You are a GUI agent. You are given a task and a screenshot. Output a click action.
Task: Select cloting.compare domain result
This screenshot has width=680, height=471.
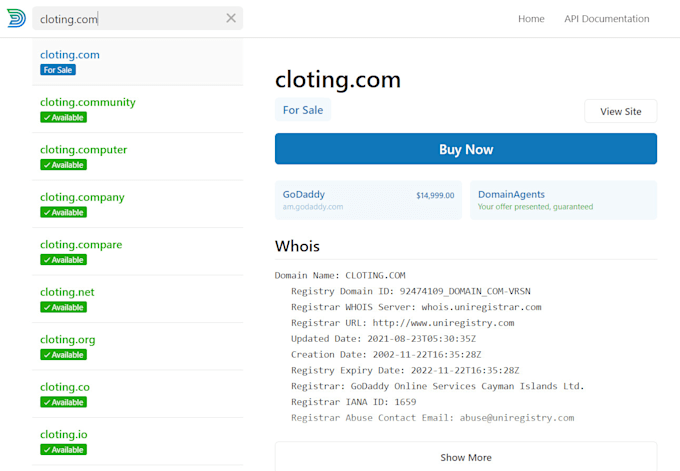click(x=137, y=252)
